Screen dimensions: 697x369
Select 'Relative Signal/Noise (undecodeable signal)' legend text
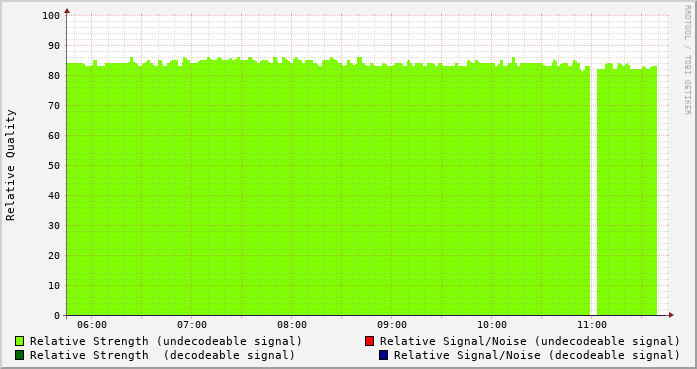[x=530, y=341]
